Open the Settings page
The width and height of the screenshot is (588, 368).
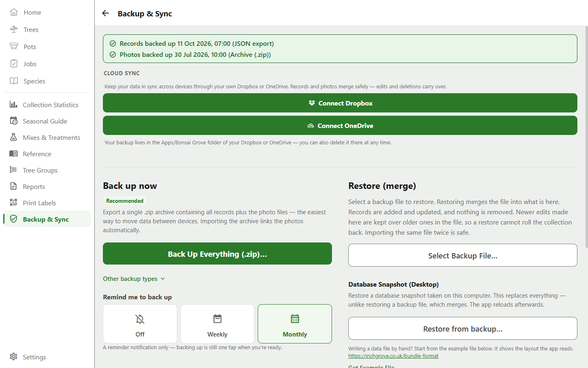coord(47,357)
